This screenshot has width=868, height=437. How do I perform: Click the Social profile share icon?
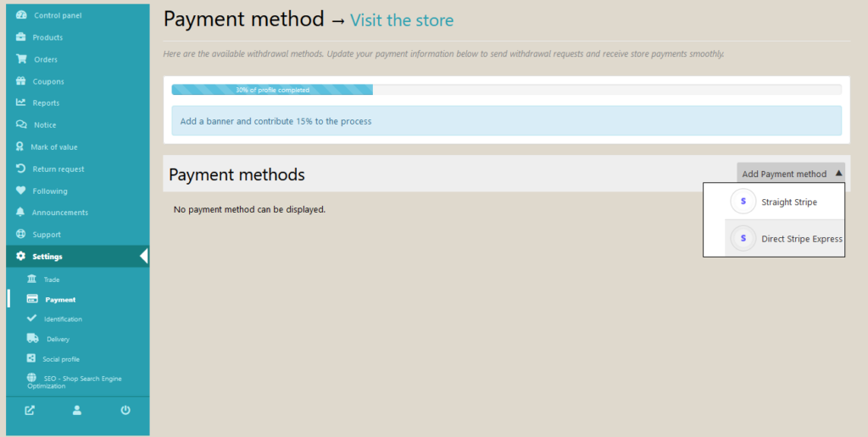coord(31,358)
